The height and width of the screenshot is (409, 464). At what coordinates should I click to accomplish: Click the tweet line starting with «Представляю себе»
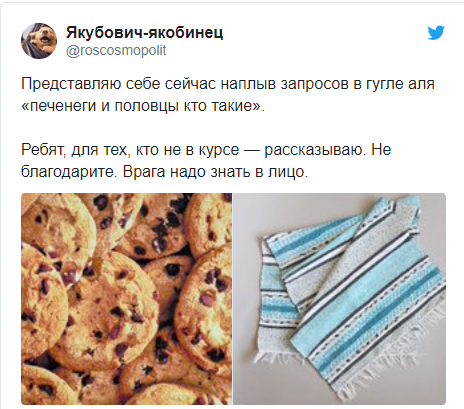coord(228,84)
